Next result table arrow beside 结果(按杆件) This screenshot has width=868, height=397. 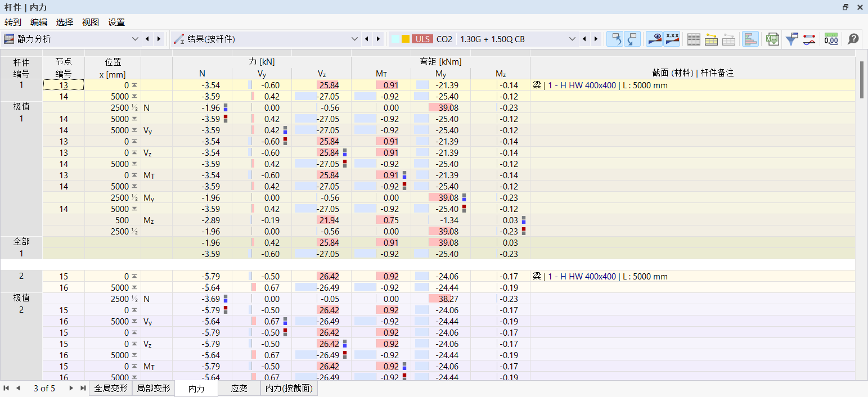(x=378, y=39)
